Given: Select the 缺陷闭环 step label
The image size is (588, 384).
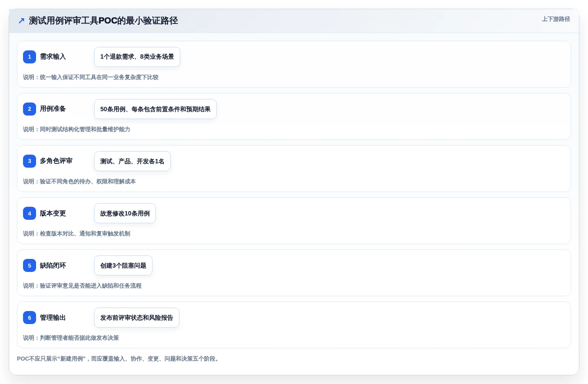Looking at the screenshot, I should (53, 265).
